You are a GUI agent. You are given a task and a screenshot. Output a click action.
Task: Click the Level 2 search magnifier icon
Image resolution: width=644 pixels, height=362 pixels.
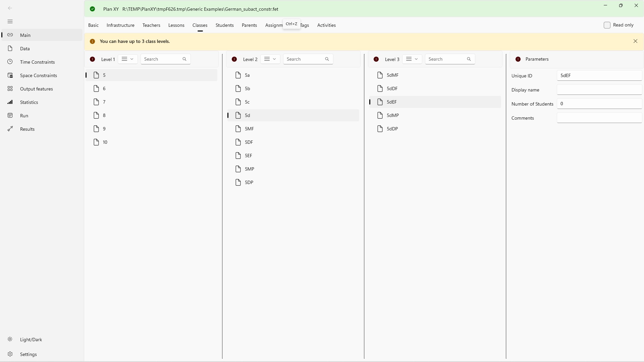(x=327, y=59)
